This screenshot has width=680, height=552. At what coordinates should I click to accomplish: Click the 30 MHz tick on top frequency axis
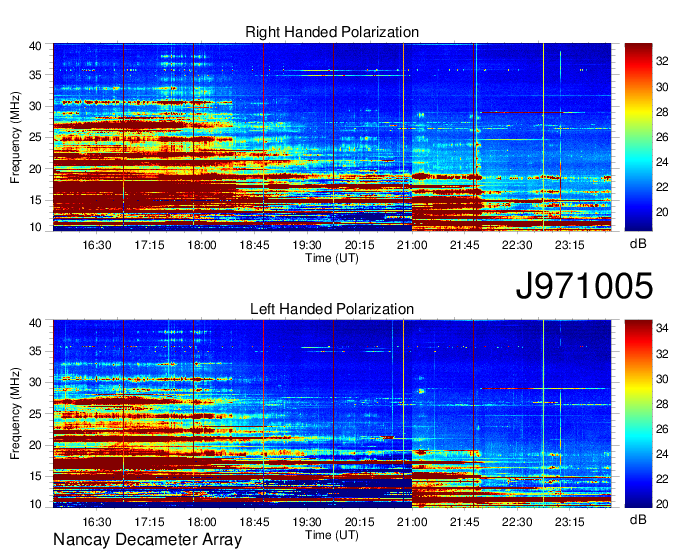(x=35, y=106)
